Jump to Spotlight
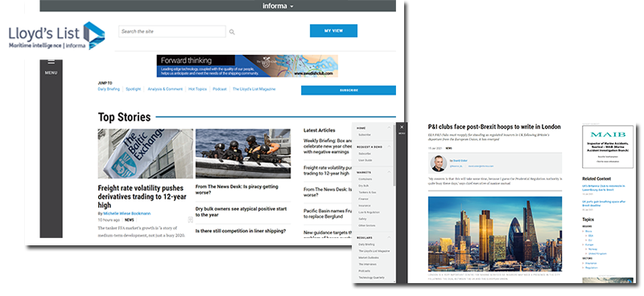 click(x=134, y=89)
